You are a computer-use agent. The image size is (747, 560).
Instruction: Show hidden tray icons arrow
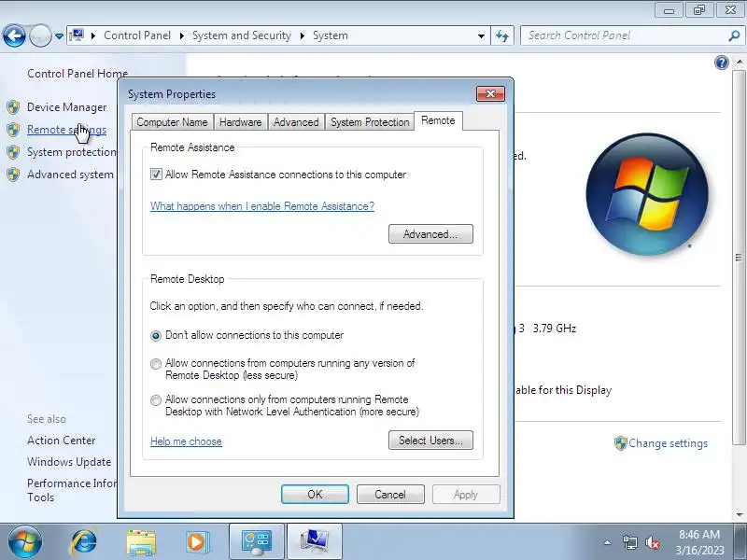(608, 542)
